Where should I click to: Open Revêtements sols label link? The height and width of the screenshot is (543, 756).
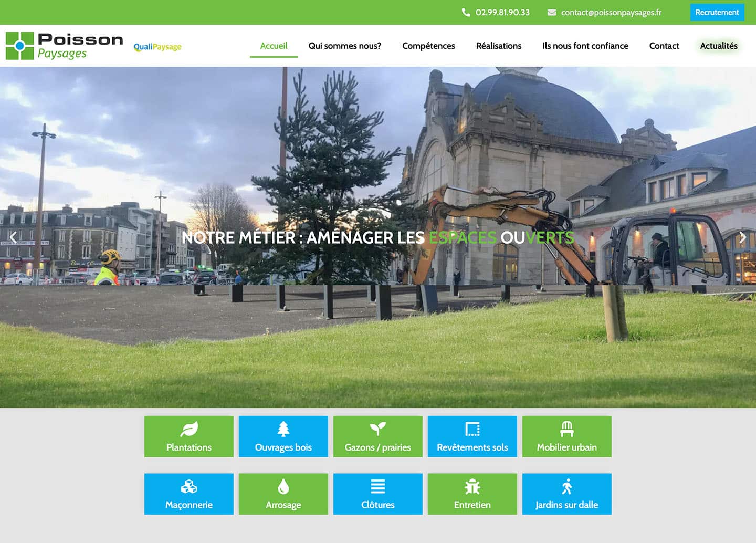[x=472, y=447]
